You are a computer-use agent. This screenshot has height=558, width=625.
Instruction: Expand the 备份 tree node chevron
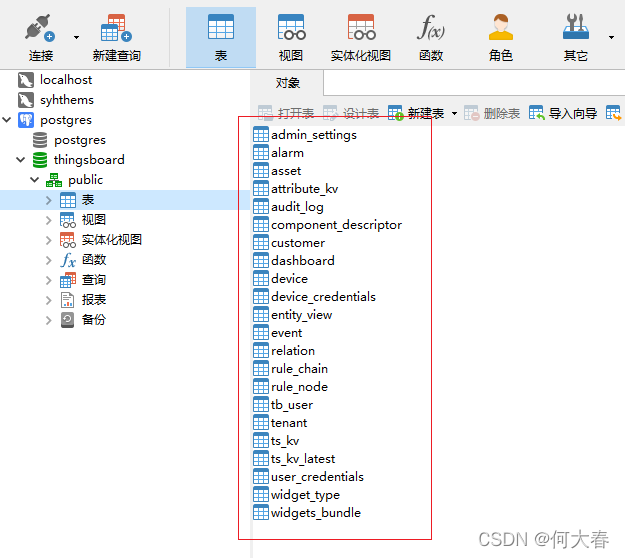[49, 320]
